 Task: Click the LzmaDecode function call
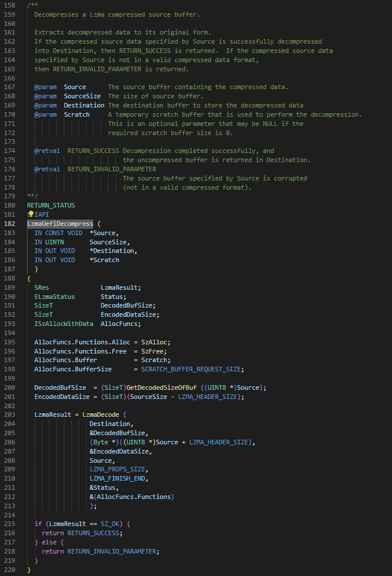click(101, 414)
